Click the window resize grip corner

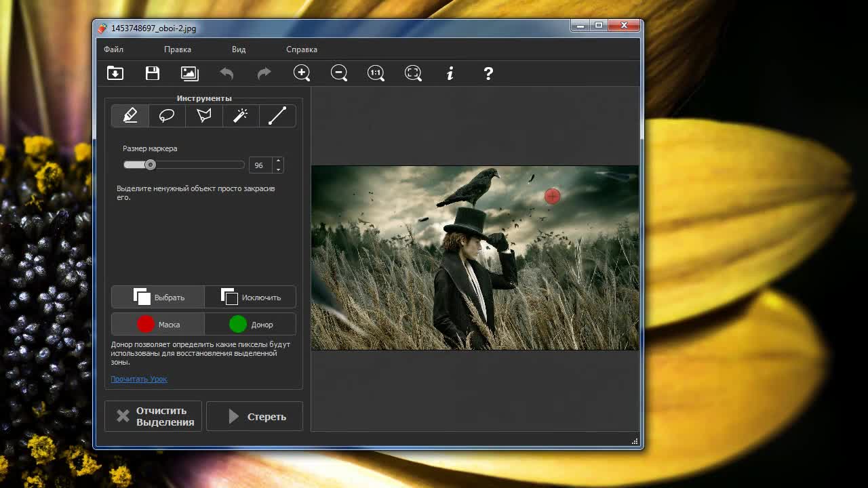click(635, 441)
